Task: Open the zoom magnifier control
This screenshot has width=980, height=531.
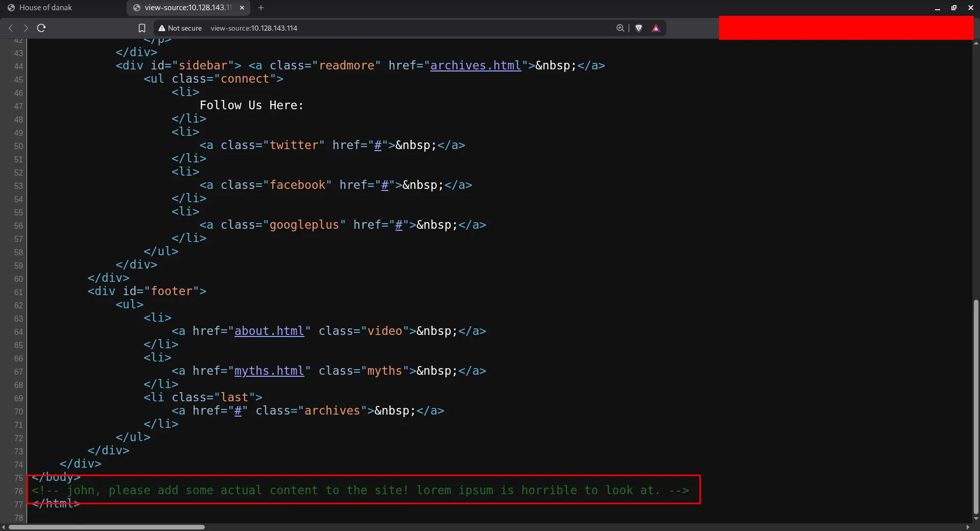Action: tap(619, 28)
